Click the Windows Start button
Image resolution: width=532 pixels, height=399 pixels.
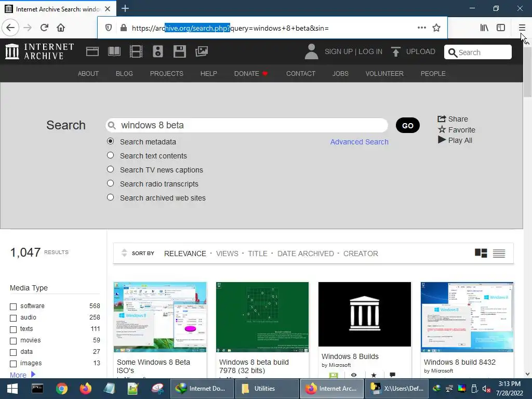[x=12, y=389]
